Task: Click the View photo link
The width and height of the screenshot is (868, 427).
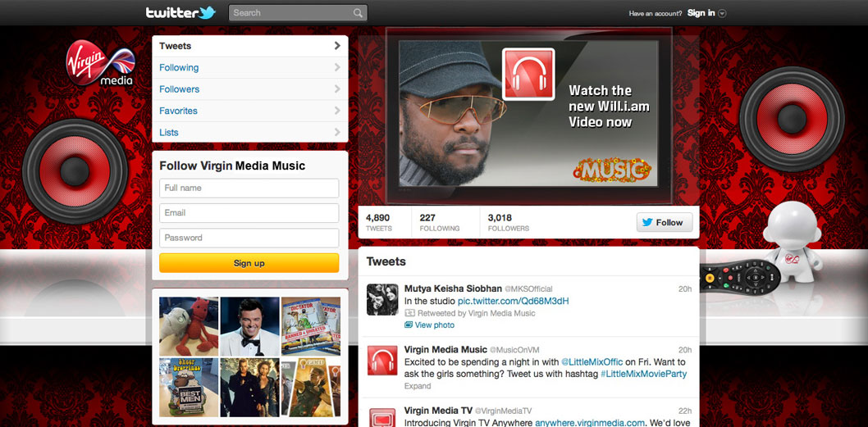Action: click(x=434, y=325)
